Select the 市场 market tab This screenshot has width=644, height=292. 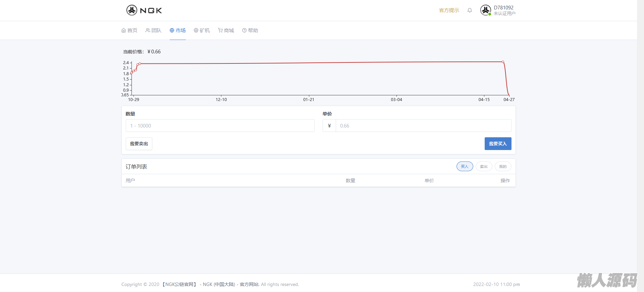click(x=177, y=31)
